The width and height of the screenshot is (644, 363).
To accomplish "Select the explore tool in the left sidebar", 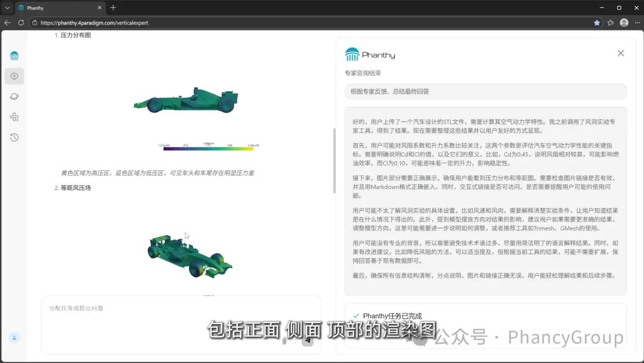I will tap(14, 76).
